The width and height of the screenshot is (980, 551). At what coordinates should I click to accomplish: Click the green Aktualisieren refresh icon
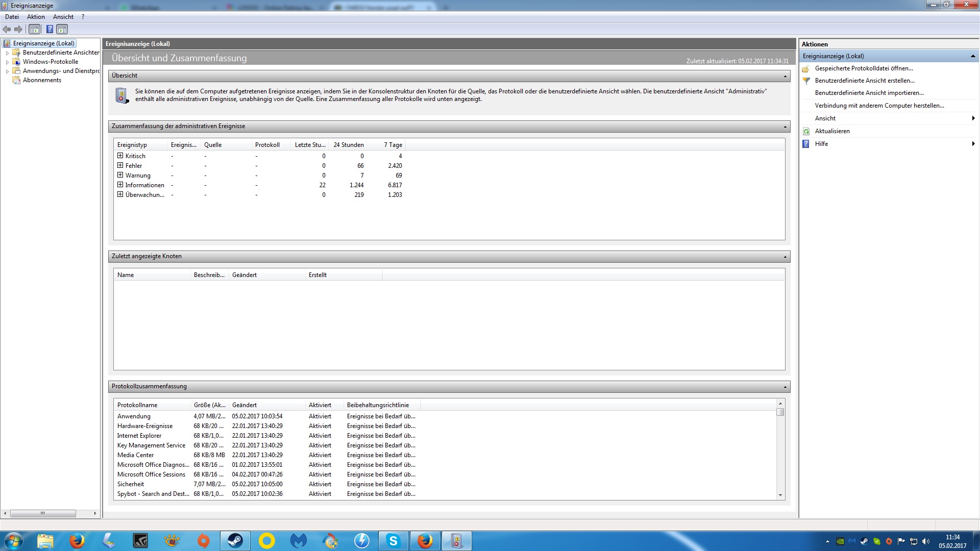click(806, 131)
